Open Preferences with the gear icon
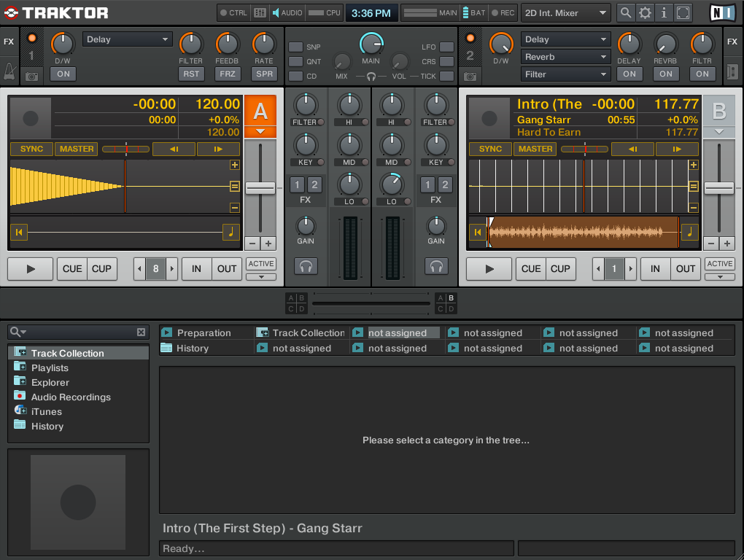The image size is (744, 560). pyautogui.click(x=645, y=12)
